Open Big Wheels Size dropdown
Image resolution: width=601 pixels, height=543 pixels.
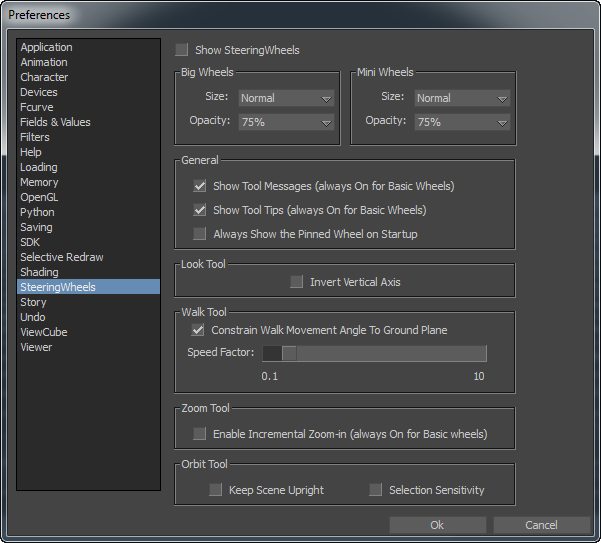pos(286,98)
